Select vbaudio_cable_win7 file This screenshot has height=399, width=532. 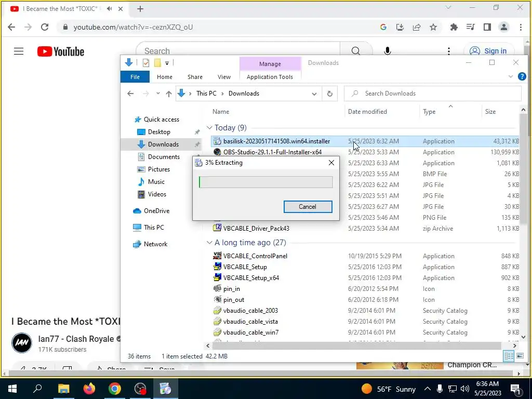coord(251,332)
